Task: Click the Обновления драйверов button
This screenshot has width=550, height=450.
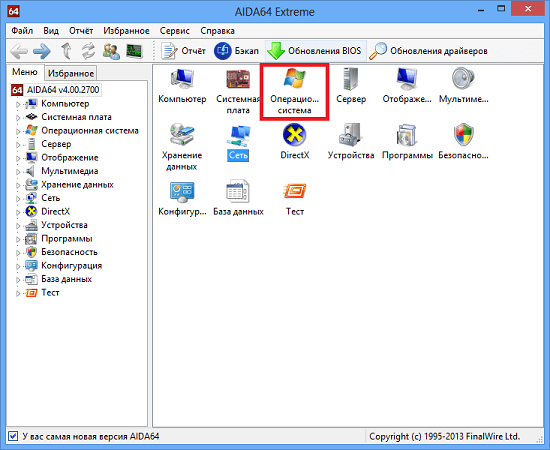Action: 429,51
